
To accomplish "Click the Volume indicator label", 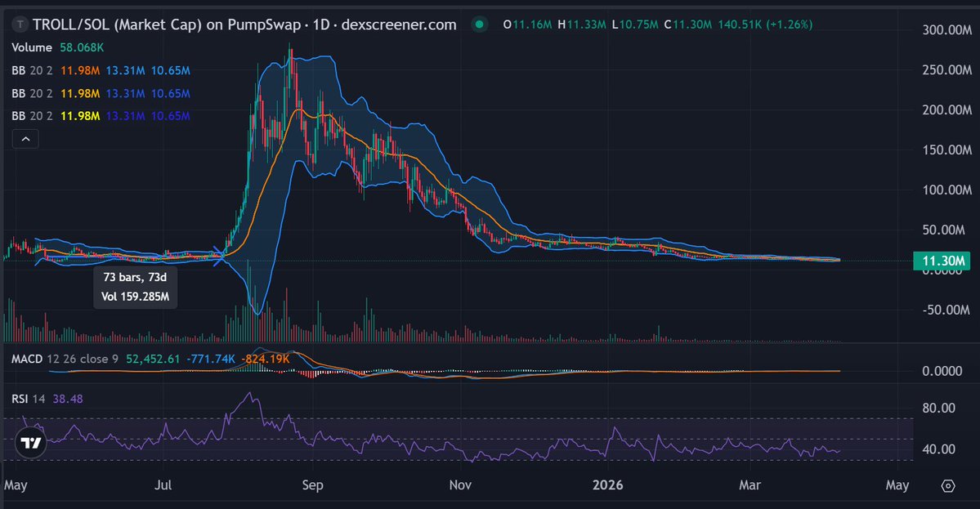I will tap(32, 47).
